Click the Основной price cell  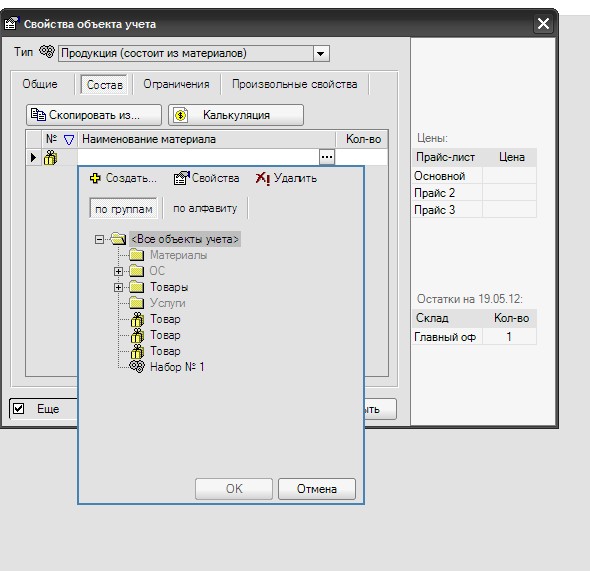[x=509, y=176]
